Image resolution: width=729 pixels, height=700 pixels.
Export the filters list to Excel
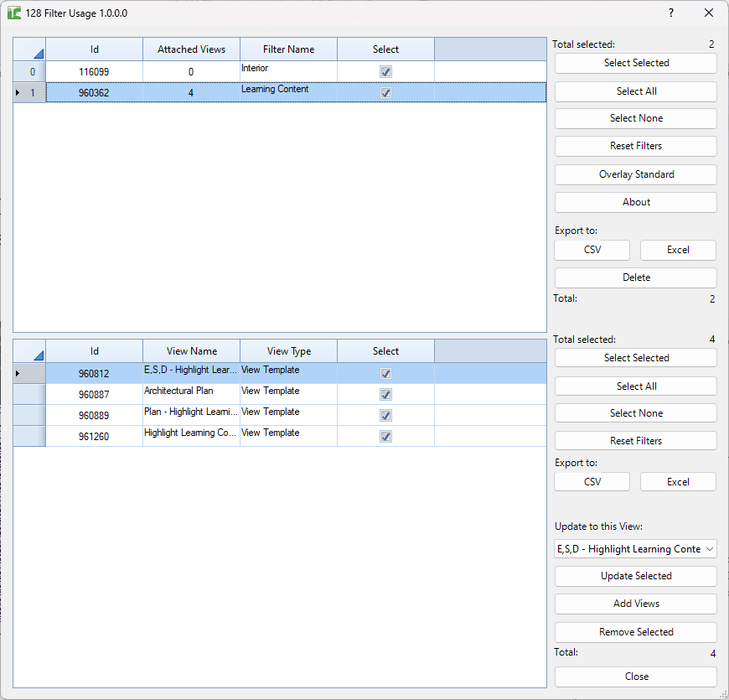(x=678, y=250)
